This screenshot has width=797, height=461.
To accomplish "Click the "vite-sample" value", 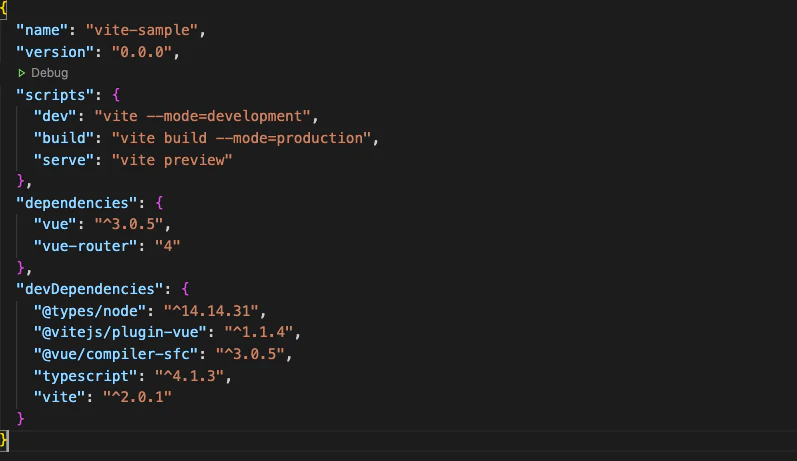I will click(141, 30).
